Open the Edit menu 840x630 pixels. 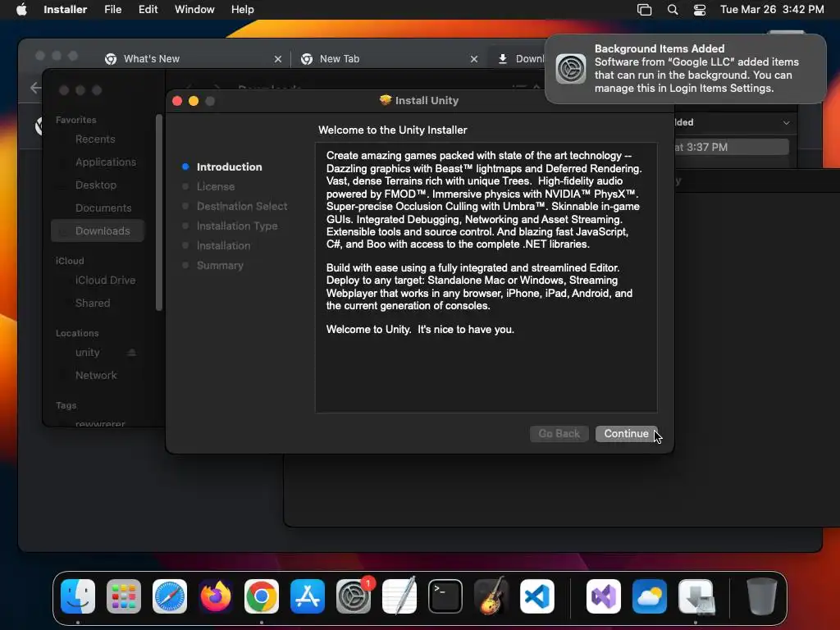[x=148, y=9]
